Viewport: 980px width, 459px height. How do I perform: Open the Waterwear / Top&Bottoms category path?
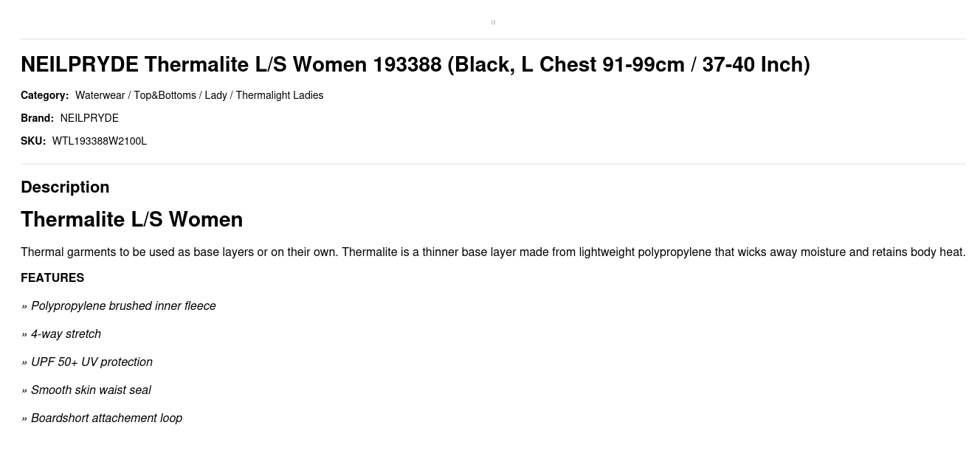pos(199,95)
